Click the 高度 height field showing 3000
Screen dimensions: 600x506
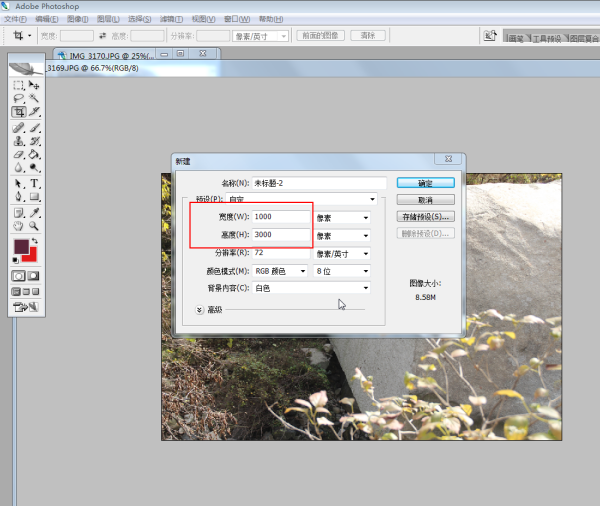tap(281, 235)
